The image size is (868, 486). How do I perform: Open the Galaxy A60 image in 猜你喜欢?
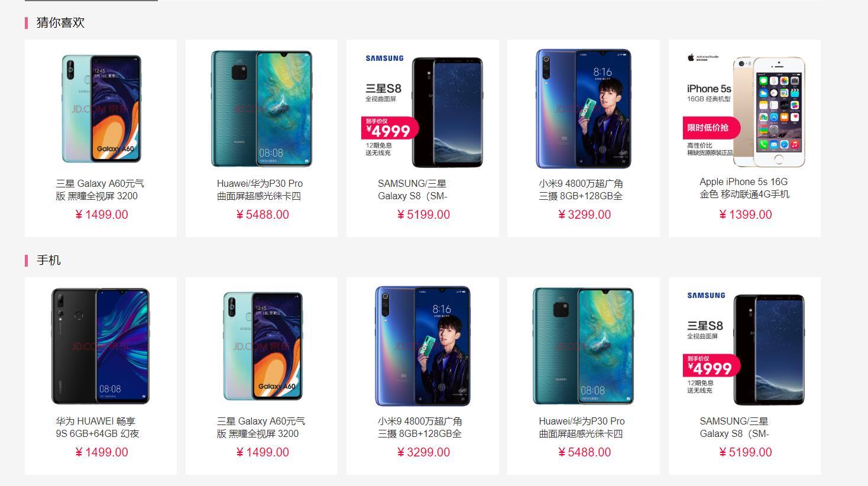click(101, 109)
